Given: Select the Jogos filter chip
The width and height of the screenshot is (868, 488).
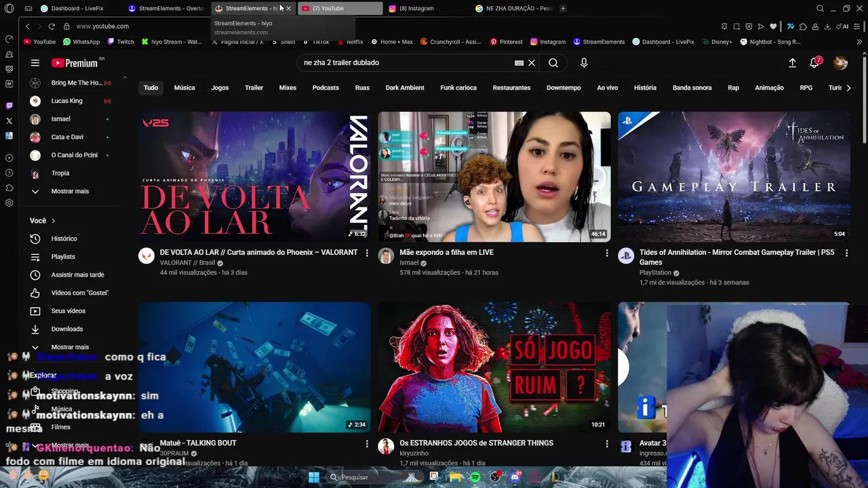Looking at the screenshot, I should tap(220, 88).
